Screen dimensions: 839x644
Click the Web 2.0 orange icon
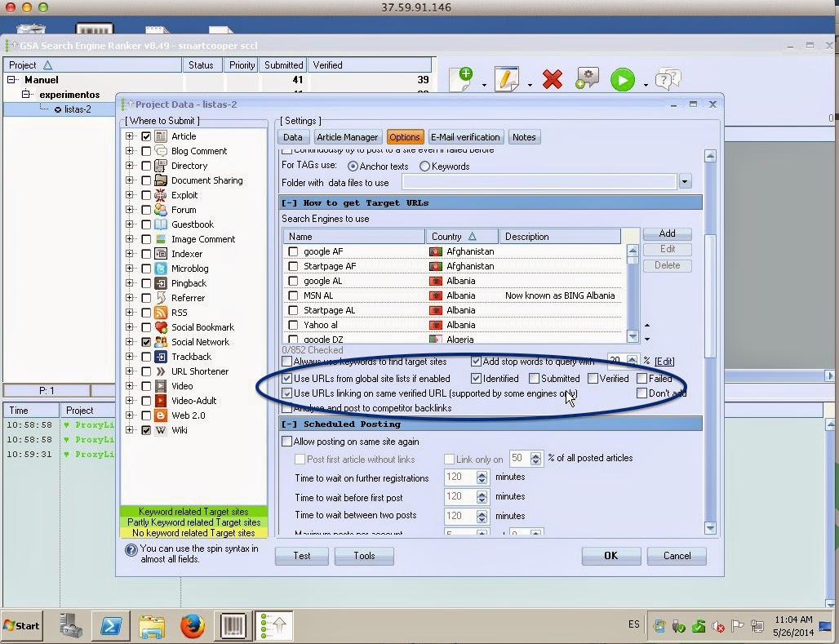tap(161, 415)
